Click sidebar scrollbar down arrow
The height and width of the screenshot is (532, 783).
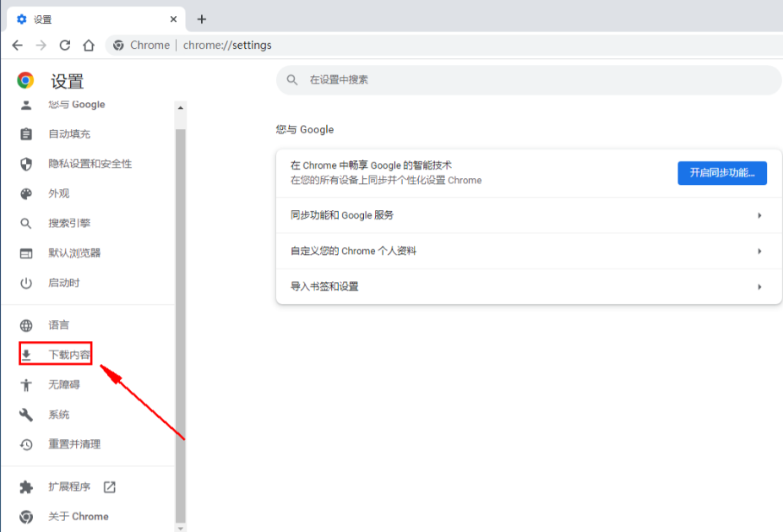(x=180, y=528)
